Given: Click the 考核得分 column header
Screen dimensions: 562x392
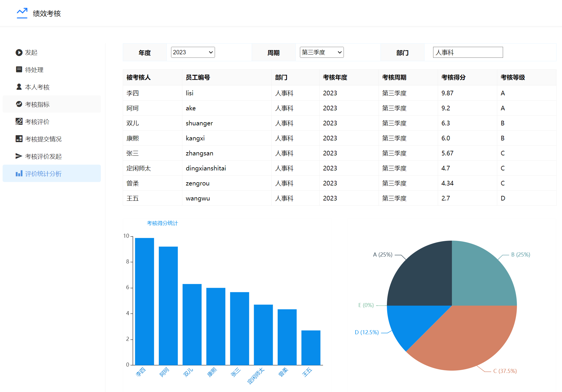Looking at the screenshot, I should click(x=453, y=77).
